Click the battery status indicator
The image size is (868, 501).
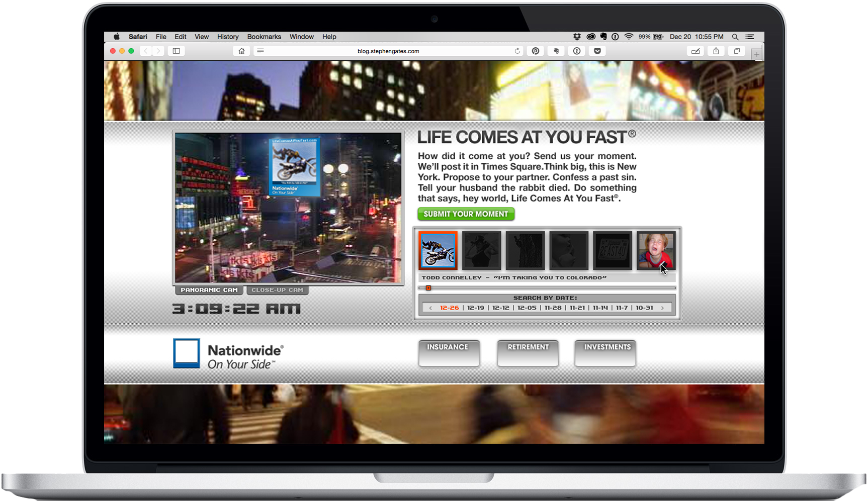[651, 37]
